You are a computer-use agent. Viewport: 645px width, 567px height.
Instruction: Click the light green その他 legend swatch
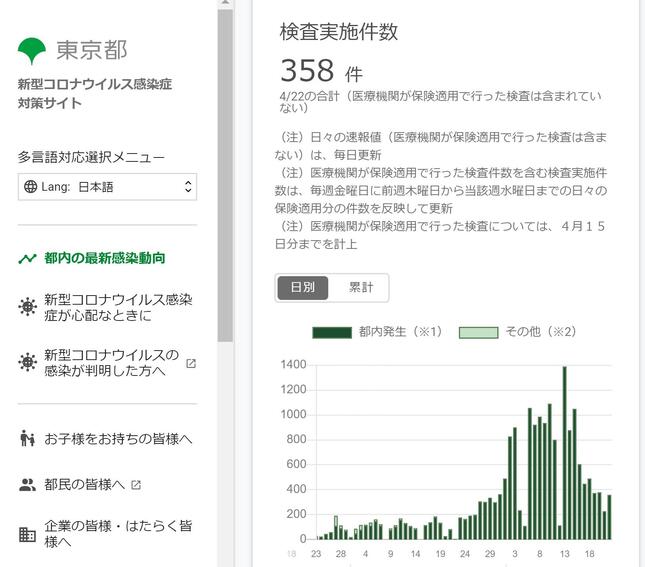pyautogui.click(x=478, y=332)
